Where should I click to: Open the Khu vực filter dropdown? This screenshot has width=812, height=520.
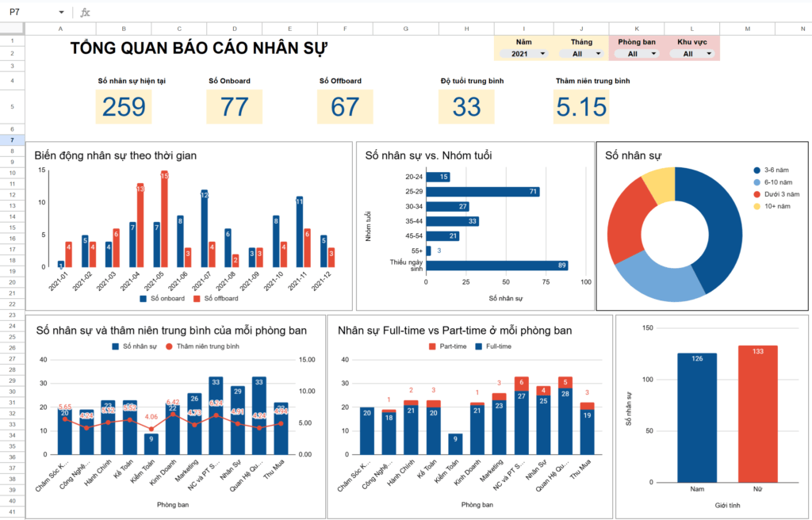click(691, 54)
